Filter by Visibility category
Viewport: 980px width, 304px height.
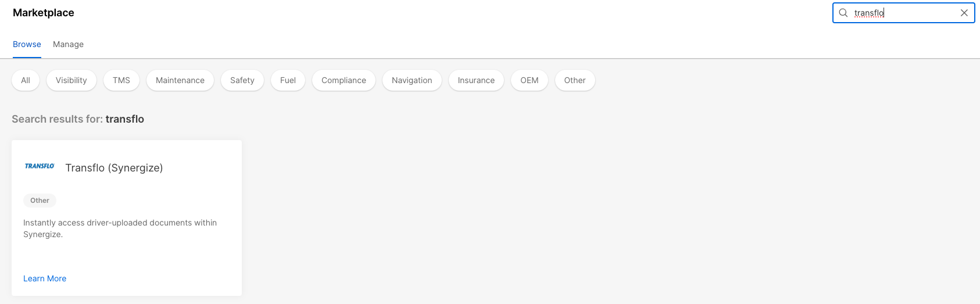71,80
